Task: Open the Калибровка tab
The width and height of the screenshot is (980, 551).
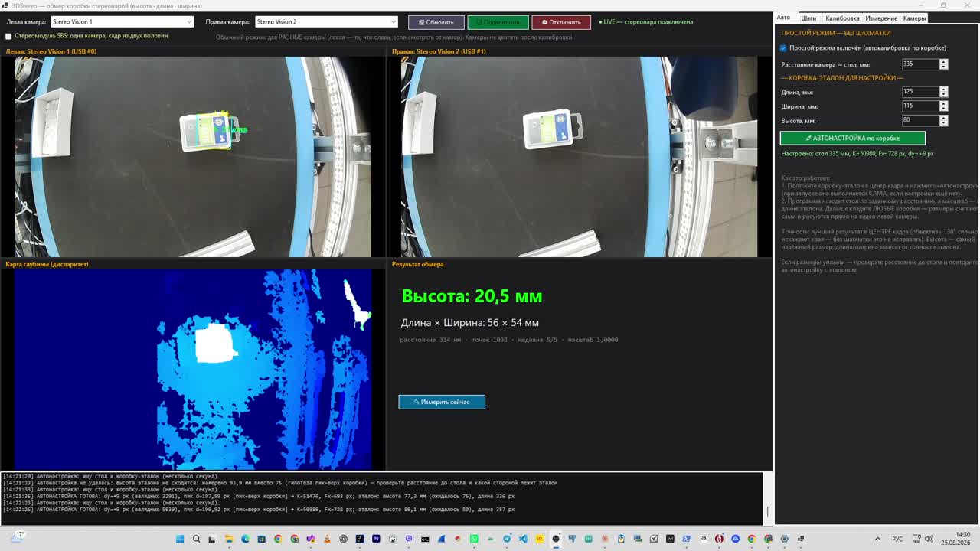Action: pos(842,18)
